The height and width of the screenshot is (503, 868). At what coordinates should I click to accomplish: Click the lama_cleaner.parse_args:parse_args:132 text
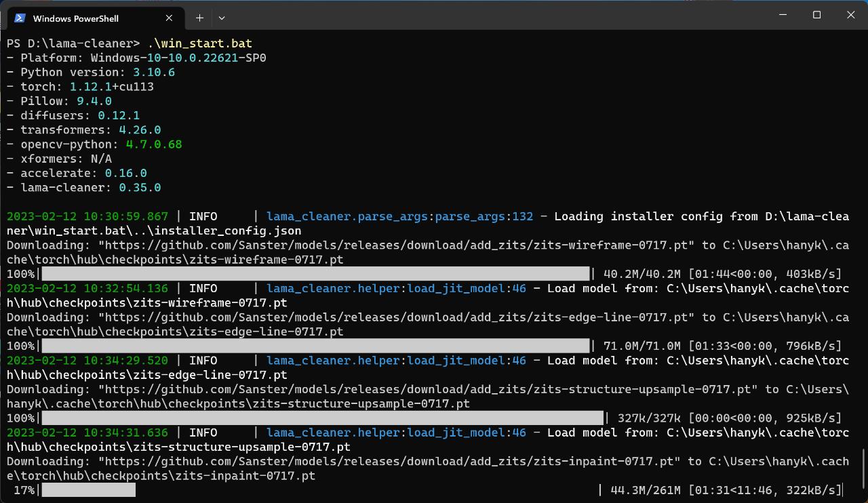[x=400, y=216]
